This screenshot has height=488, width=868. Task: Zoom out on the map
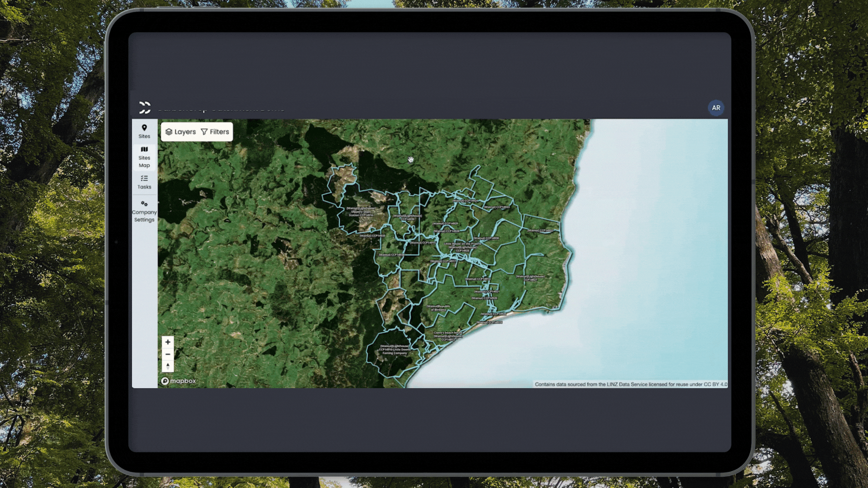pyautogui.click(x=168, y=354)
